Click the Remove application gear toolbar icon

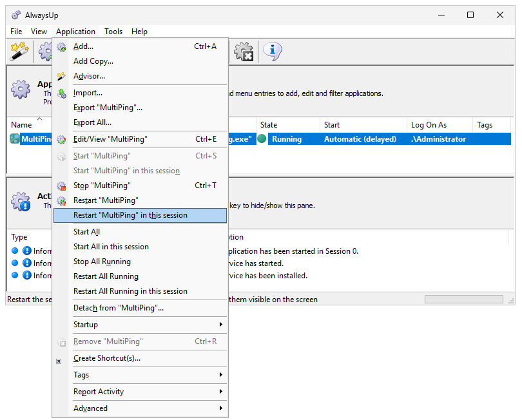[x=244, y=52]
